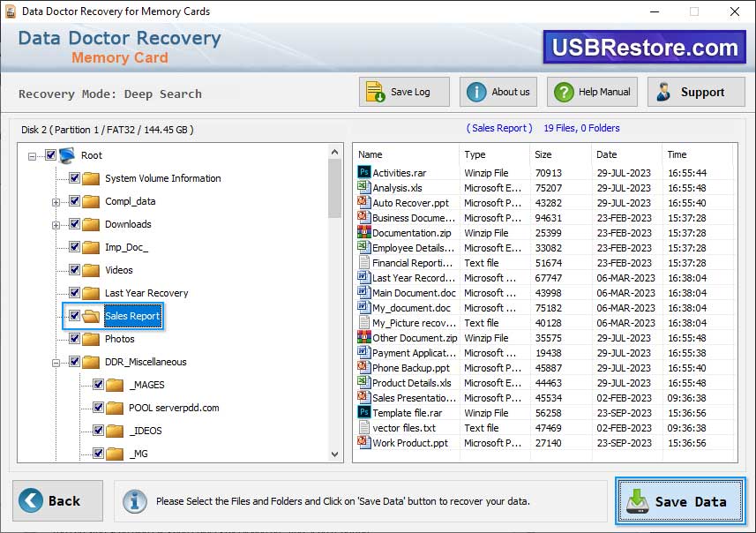Screen dimensions: 756x533
Task: Select the My_document.doc file row
Action: tap(544, 308)
